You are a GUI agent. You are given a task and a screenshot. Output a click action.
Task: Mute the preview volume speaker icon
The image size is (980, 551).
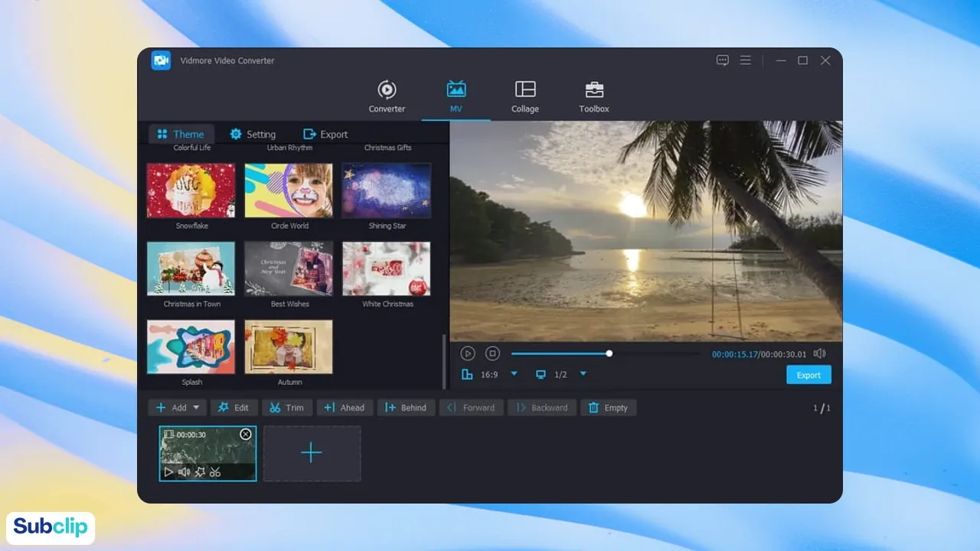(x=819, y=354)
